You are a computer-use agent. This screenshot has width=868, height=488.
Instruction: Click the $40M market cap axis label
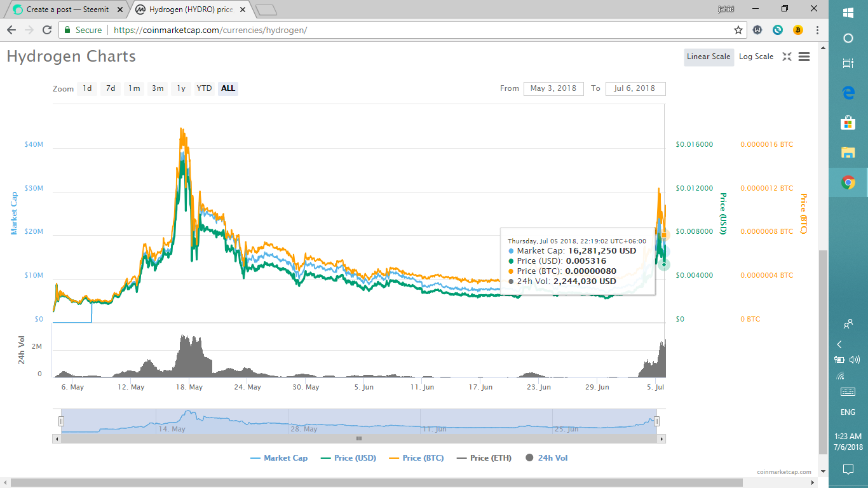[x=34, y=145]
